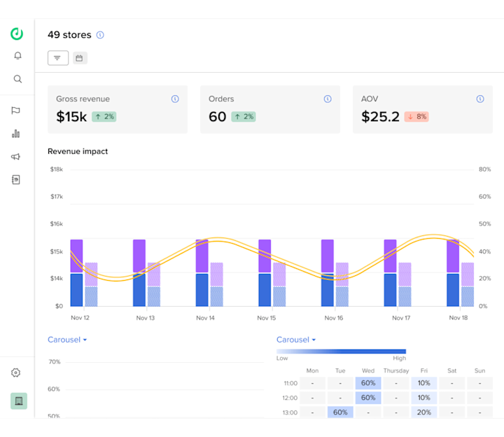Open the settings gear icon
The height and width of the screenshot is (437, 504).
[x=15, y=373]
